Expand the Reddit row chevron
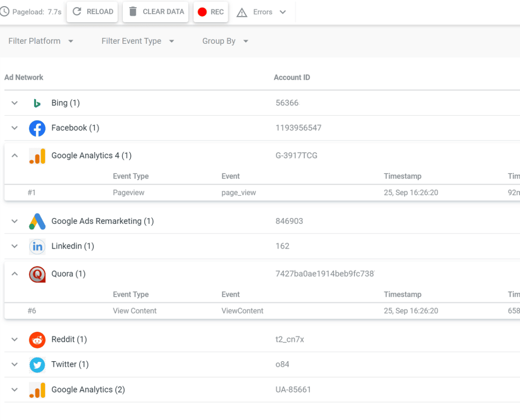 coord(15,339)
